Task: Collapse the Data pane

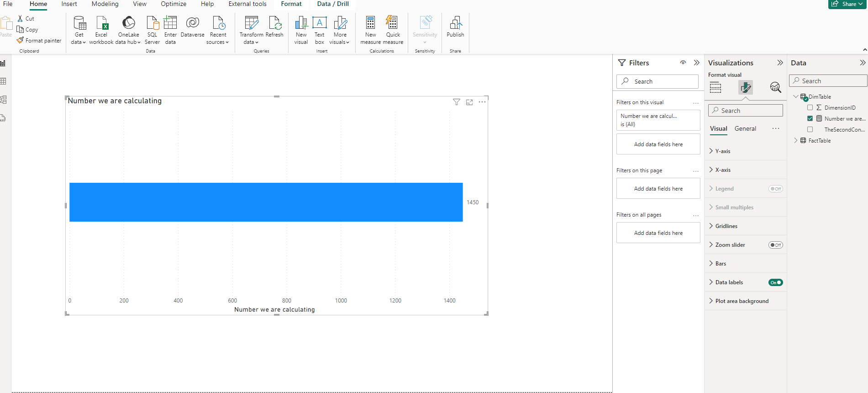Action: tap(862, 63)
